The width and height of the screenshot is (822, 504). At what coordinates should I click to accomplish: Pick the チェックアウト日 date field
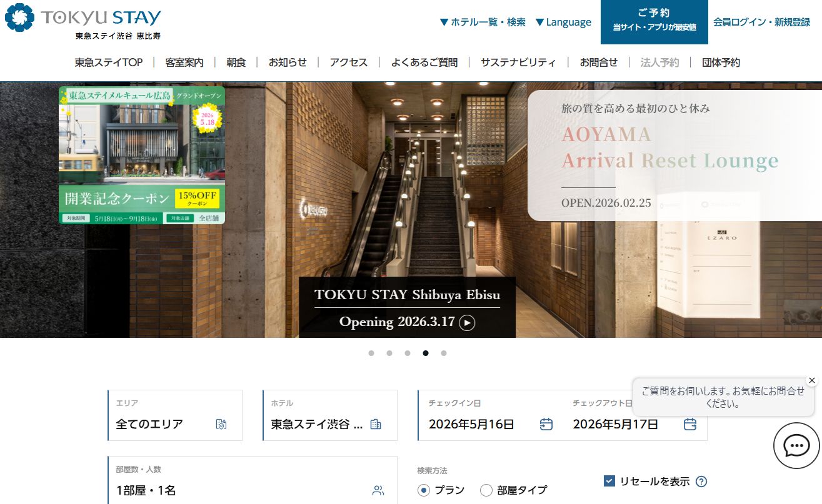pyautogui.click(x=634, y=415)
